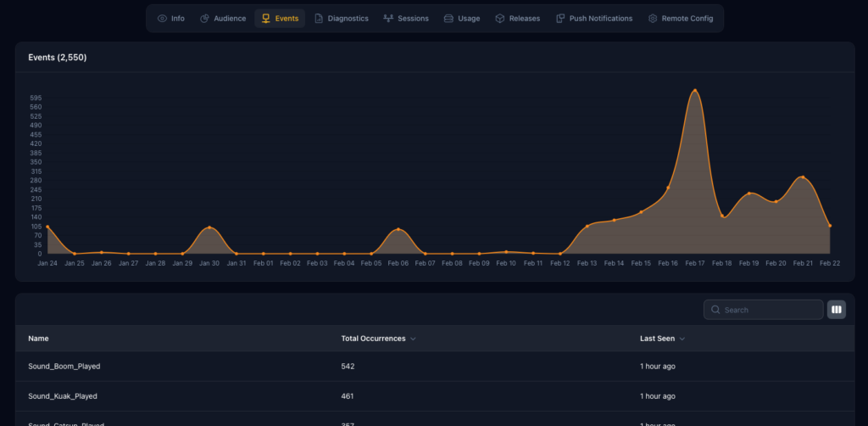
Task: Click the Feb 17 peak data point
Action: click(695, 90)
